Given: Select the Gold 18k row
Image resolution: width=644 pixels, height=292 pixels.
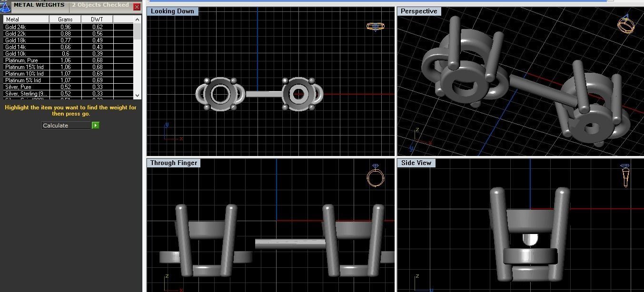Looking at the screenshot, I should 69,40.
